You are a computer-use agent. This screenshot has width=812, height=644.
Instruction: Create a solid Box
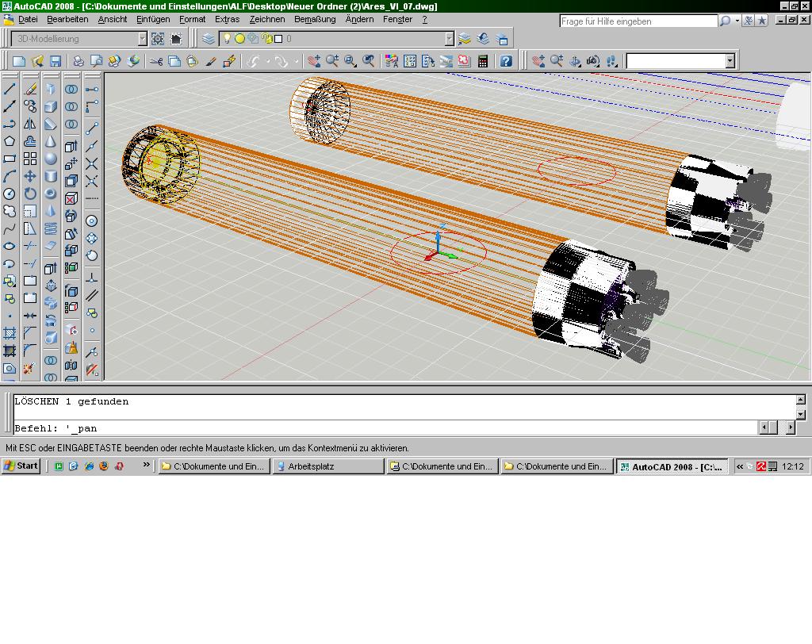coord(50,107)
